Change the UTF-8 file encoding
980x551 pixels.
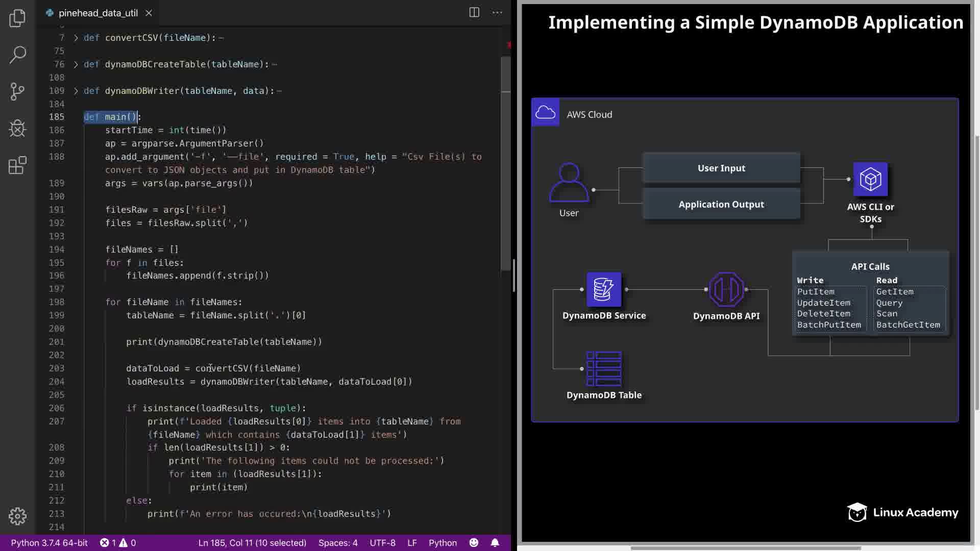(x=382, y=542)
